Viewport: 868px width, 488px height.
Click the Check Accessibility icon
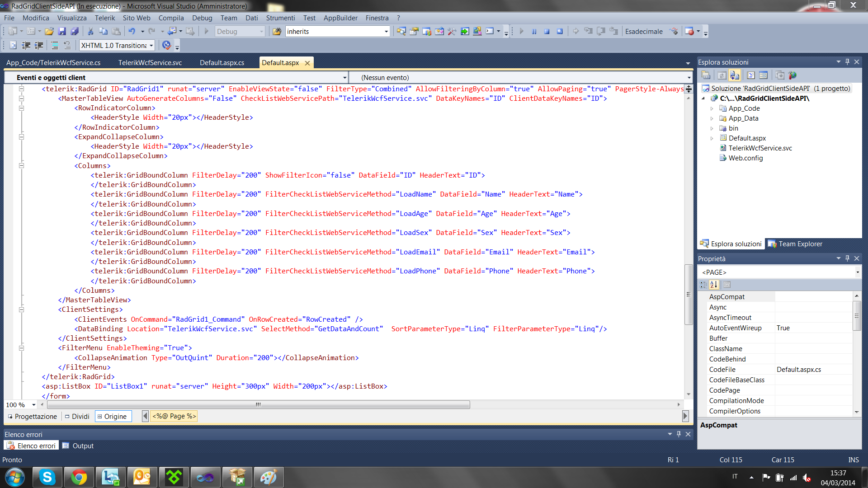tap(166, 45)
